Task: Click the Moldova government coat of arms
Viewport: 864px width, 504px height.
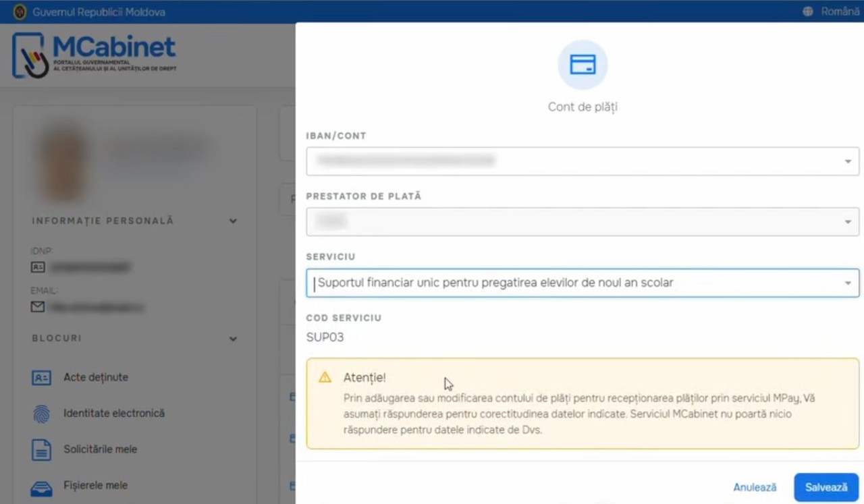Action: [x=20, y=11]
